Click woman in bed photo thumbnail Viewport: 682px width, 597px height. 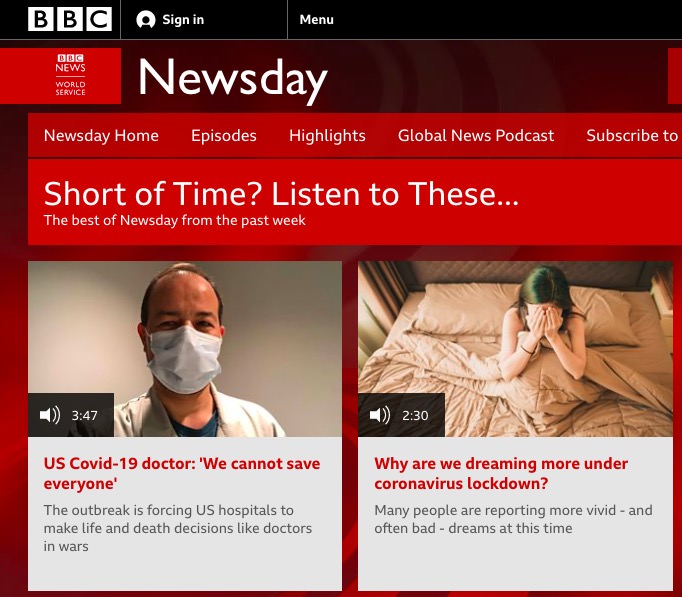click(515, 349)
